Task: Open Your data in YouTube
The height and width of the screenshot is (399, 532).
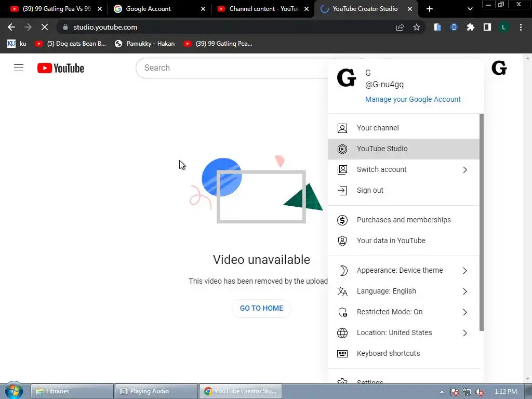Action: coord(403,241)
